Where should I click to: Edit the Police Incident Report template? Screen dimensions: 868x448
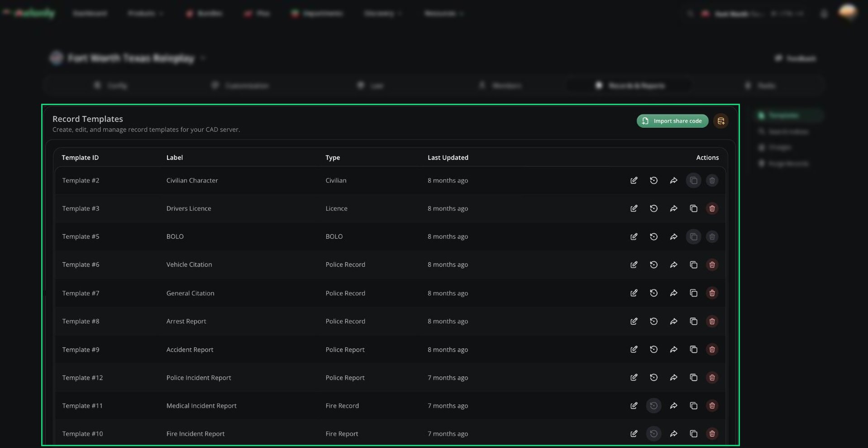coord(634,377)
